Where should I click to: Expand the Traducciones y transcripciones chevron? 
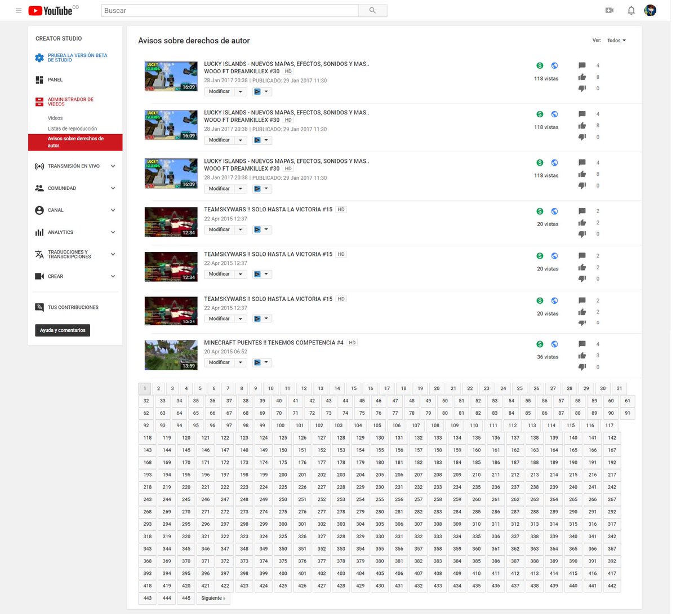113,254
